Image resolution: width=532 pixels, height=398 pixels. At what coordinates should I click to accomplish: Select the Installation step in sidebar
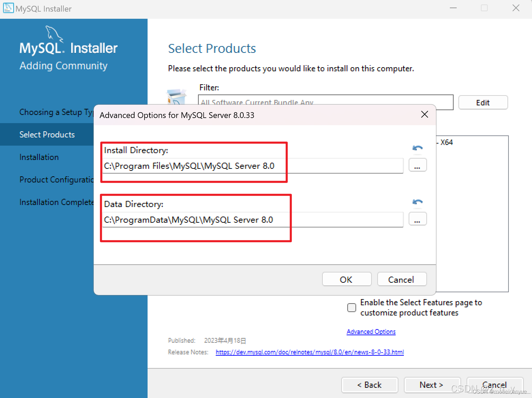point(39,157)
